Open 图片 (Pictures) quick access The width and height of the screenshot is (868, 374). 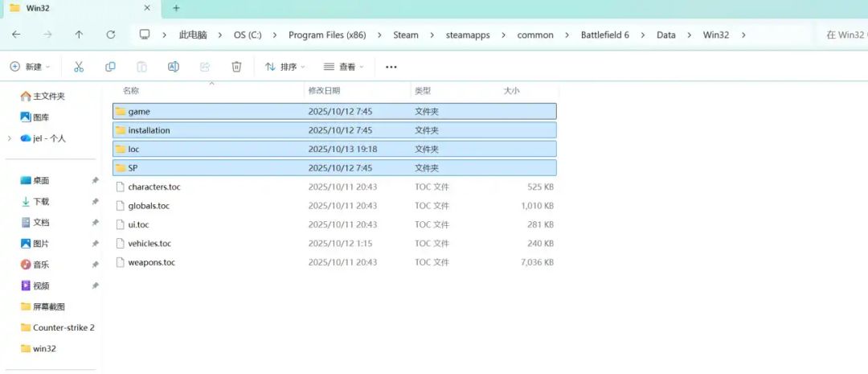click(x=35, y=244)
